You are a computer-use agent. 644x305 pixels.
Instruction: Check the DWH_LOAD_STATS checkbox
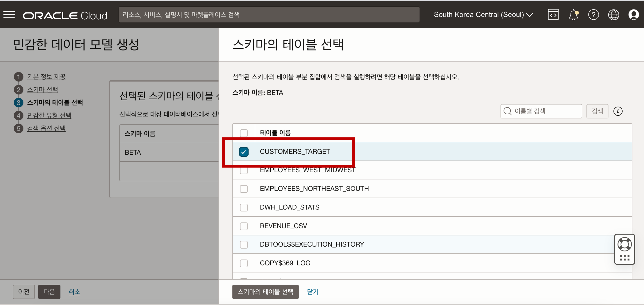244,208
